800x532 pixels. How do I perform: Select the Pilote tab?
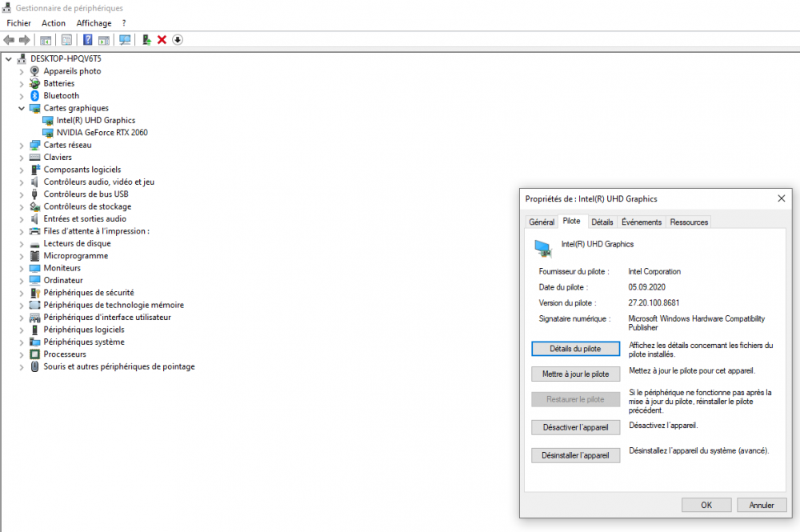coord(571,221)
